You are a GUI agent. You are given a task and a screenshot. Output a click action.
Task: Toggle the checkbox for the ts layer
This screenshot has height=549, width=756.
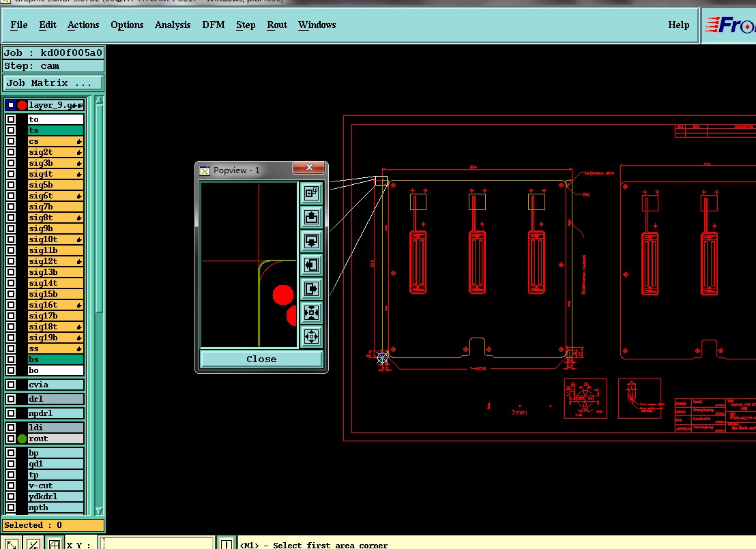pyautogui.click(x=11, y=130)
